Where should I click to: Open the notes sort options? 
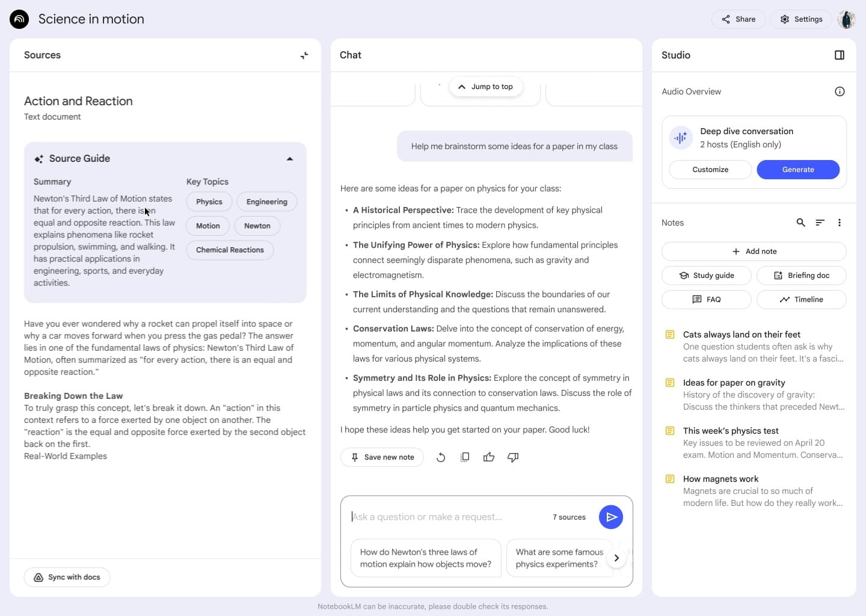[820, 223]
